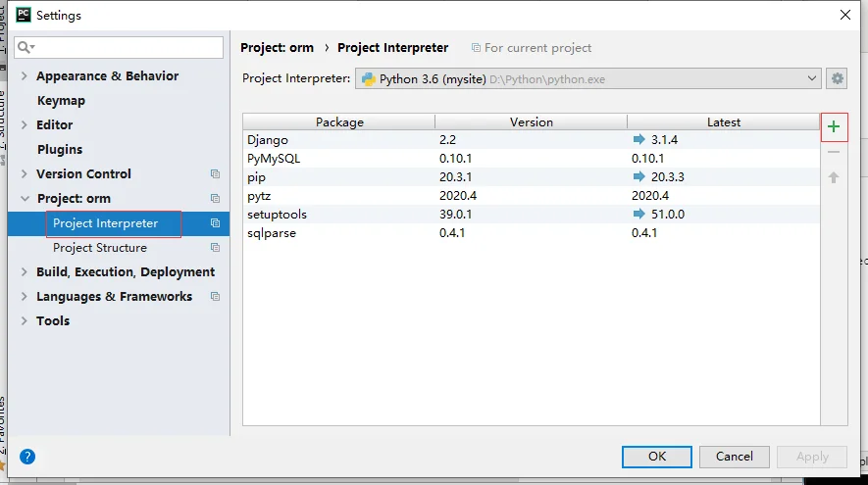
Task: Click the OK button
Action: [656, 457]
